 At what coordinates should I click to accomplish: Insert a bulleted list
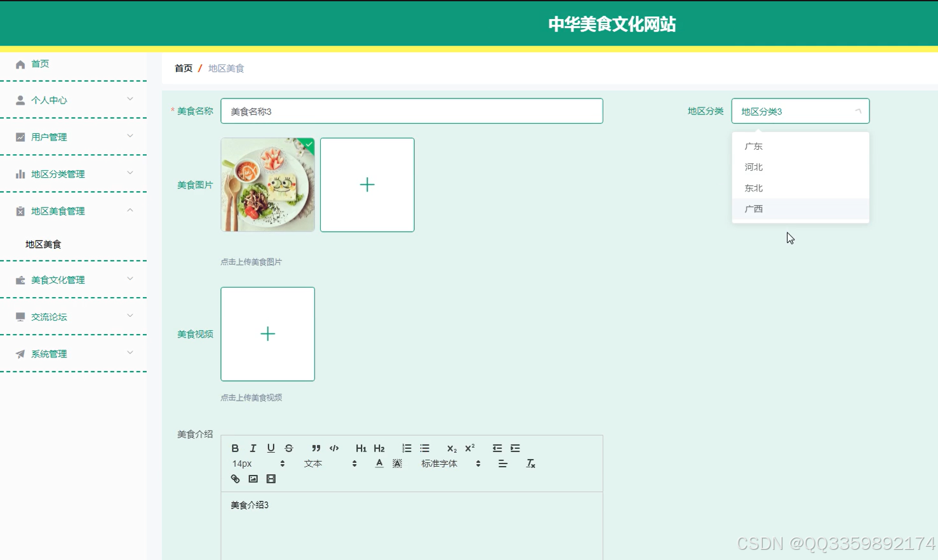[425, 448]
